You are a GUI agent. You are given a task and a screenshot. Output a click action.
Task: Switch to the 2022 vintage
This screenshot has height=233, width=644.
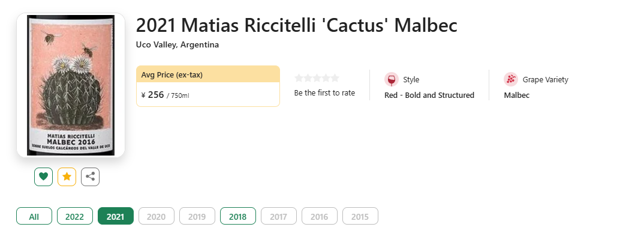point(75,216)
